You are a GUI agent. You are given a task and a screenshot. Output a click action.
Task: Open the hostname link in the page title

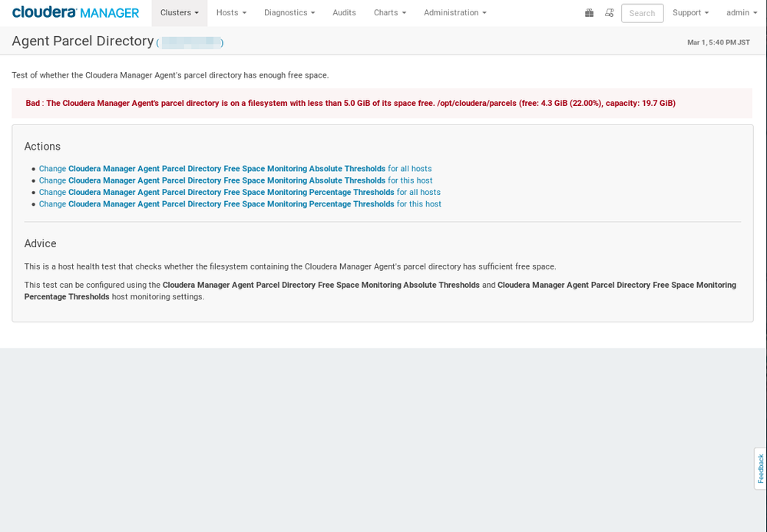pos(189,42)
